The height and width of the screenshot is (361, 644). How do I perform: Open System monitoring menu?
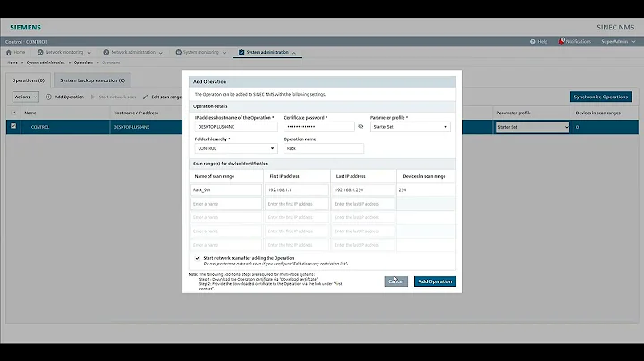(201, 52)
